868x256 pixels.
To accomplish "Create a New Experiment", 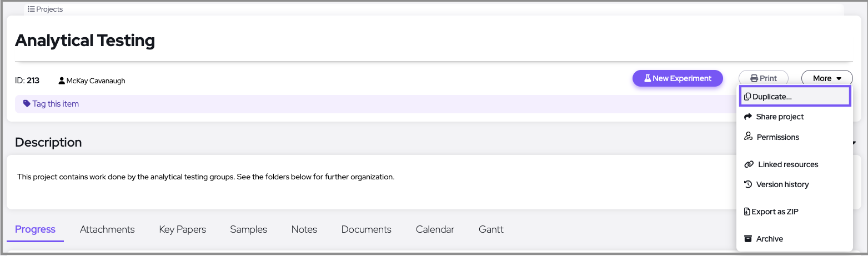I will 678,79.
